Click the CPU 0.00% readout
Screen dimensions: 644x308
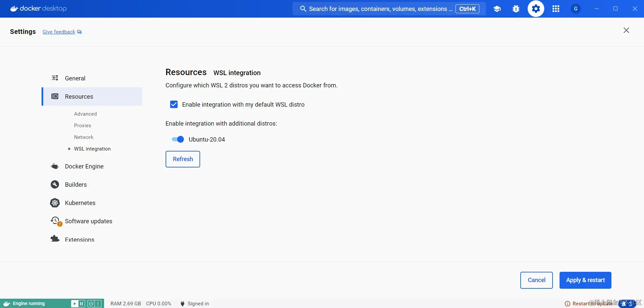tap(159, 304)
